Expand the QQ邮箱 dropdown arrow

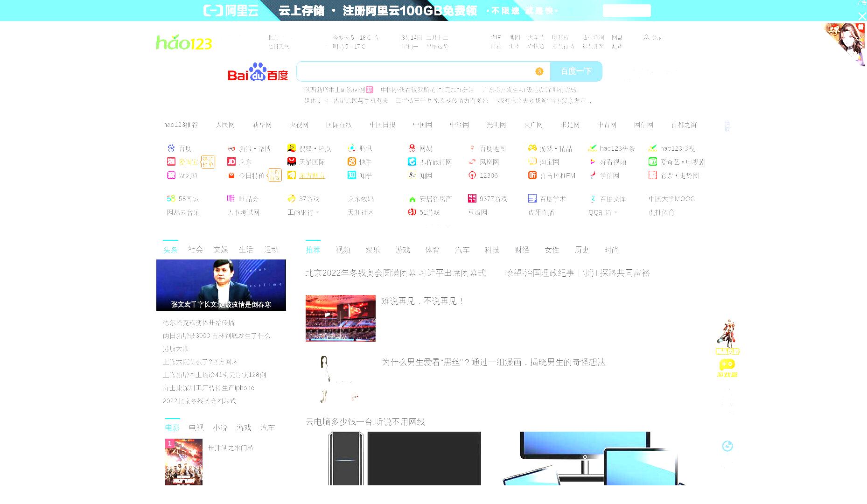[x=616, y=212]
